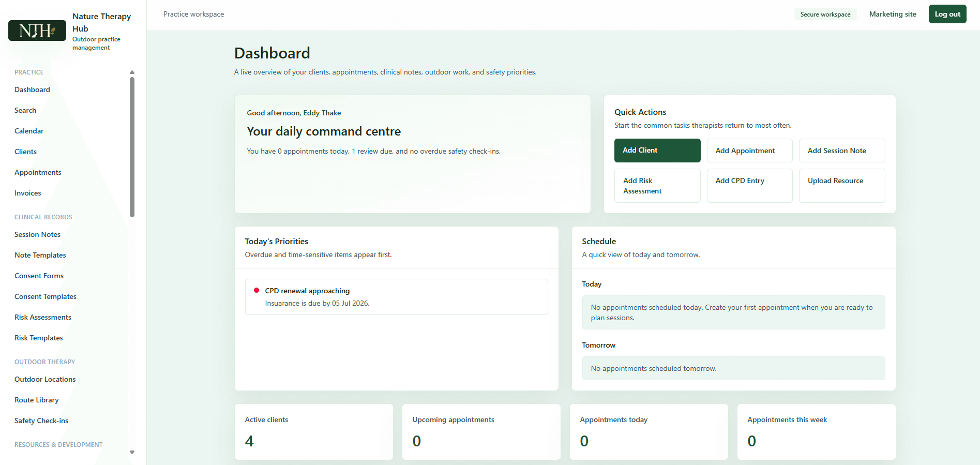Open Consent Forms
Screen dimensions: 980x465
click(39, 276)
